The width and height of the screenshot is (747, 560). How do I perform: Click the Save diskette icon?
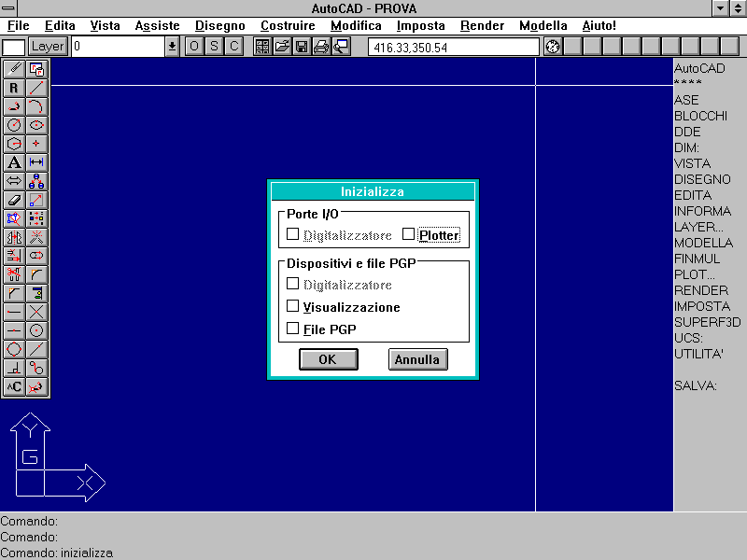(302, 47)
